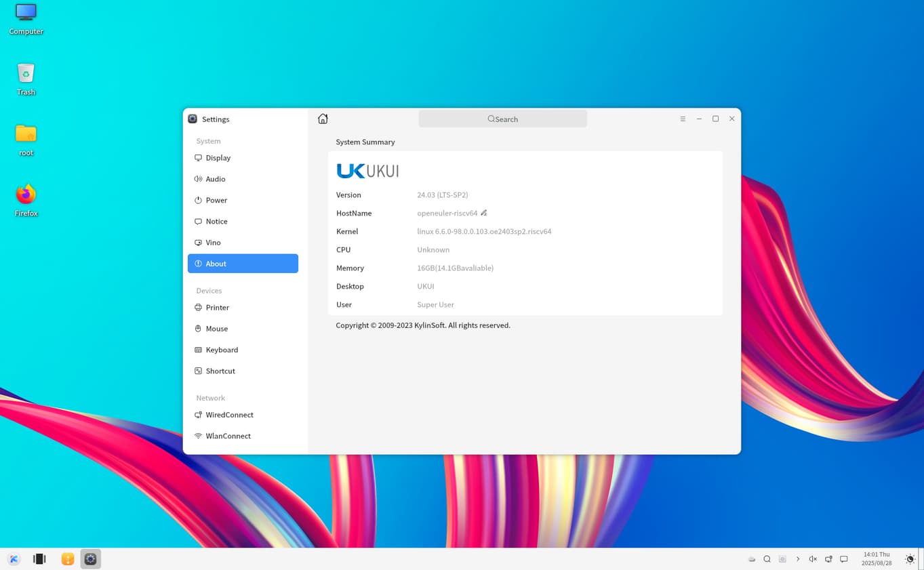Screen dimensions: 924x570
Task: Toggle night mode icon in taskbar
Action: click(x=910, y=559)
